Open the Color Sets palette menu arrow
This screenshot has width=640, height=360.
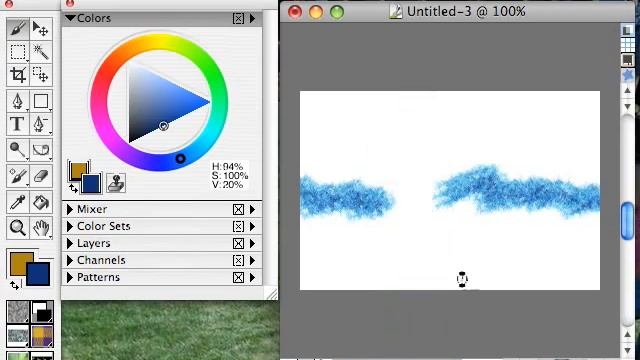(253, 227)
